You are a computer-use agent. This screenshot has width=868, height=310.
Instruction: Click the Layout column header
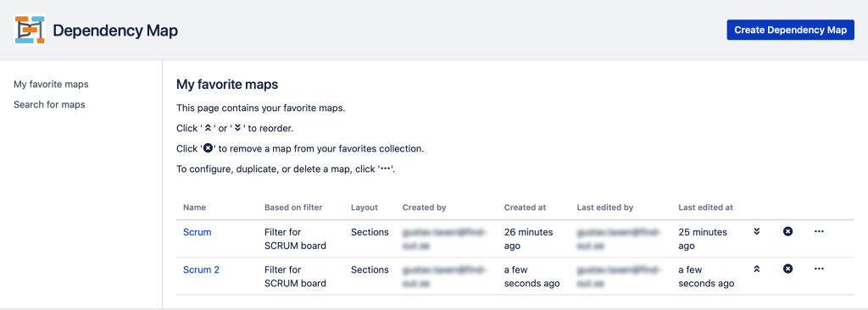(x=364, y=208)
